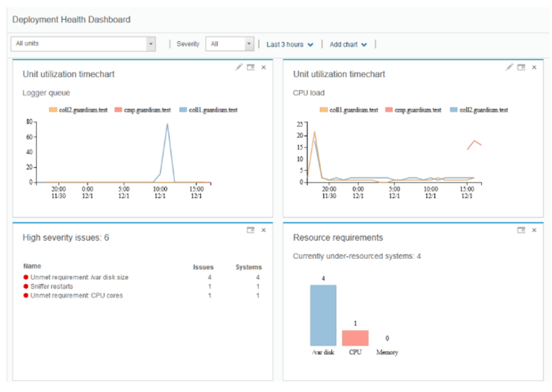This screenshot has width=552, height=392.
Task: Maximize the High severity issues panel
Action: click(x=251, y=230)
